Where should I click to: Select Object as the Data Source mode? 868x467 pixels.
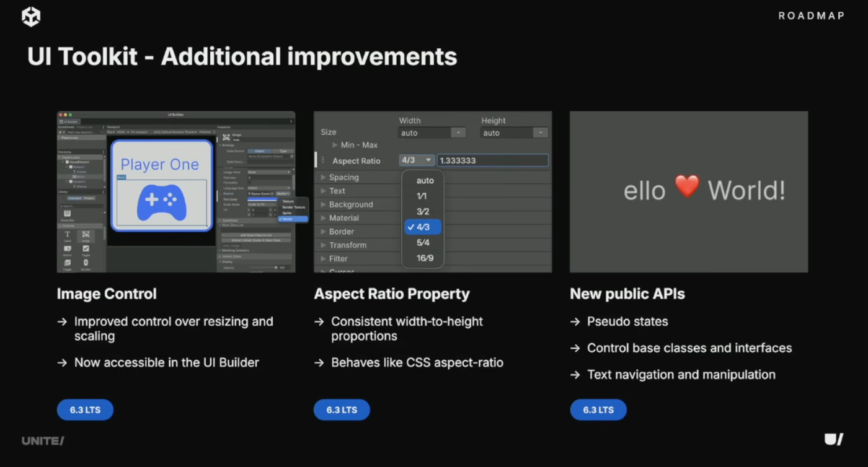pyautogui.click(x=260, y=151)
